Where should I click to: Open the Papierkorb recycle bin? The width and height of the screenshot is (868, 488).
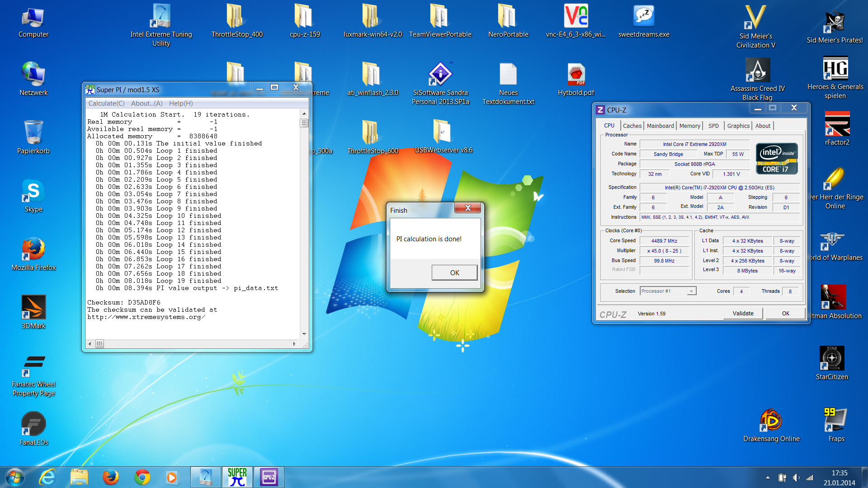click(33, 132)
